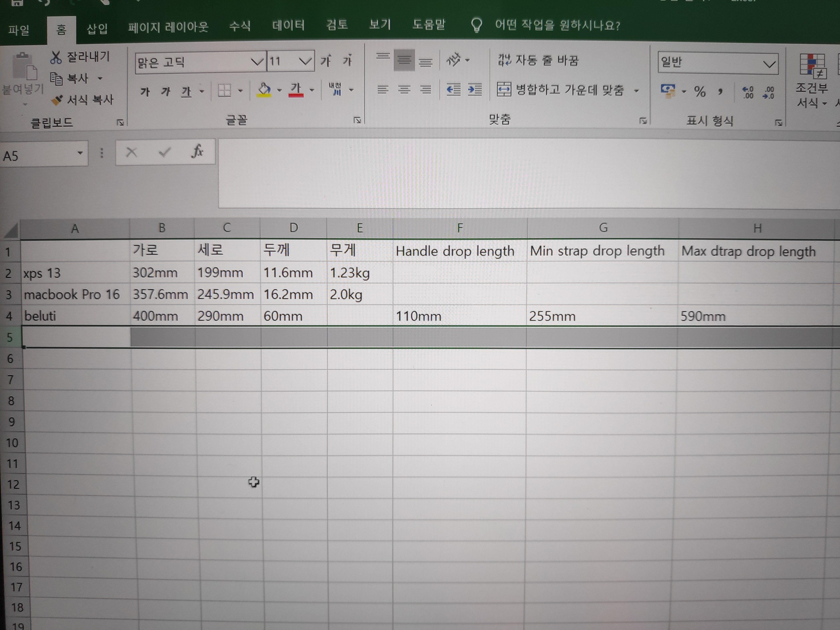Click the percent style icon
The width and height of the screenshot is (840, 630).
(700, 91)
